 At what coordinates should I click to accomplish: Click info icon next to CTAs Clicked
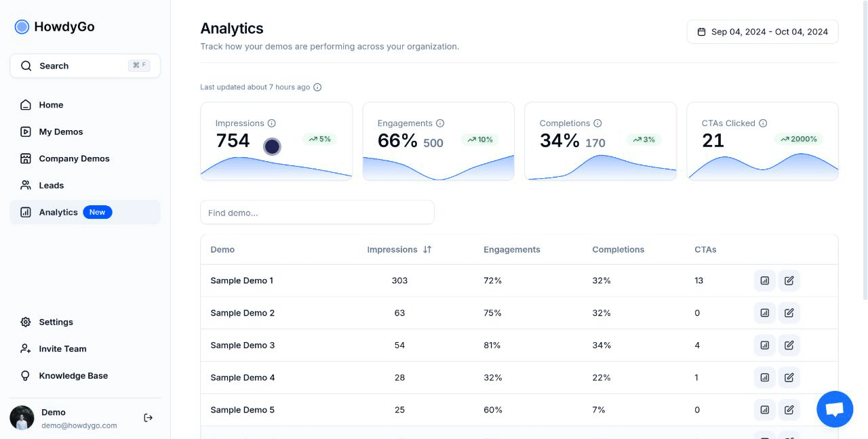pos(763,123)
